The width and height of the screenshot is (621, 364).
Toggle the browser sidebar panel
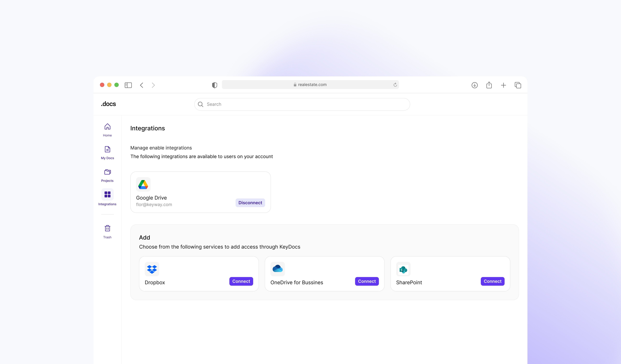point(128,85)
